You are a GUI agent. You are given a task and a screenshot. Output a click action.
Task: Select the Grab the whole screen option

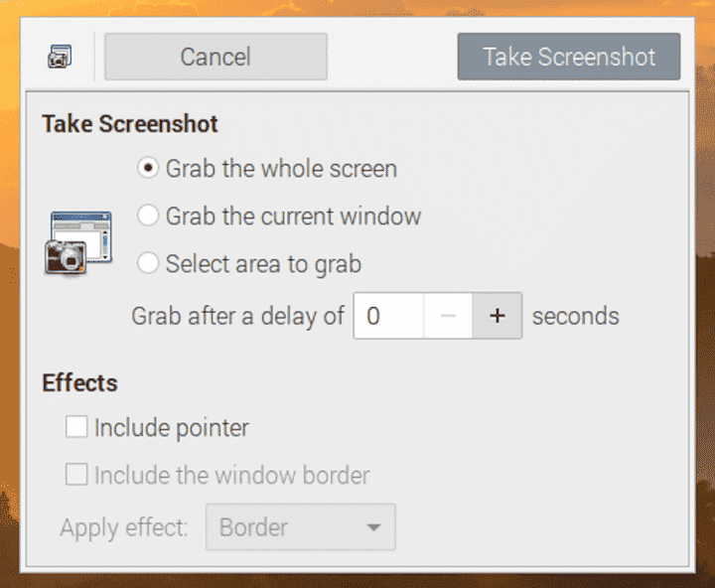[x=148, y=169]
